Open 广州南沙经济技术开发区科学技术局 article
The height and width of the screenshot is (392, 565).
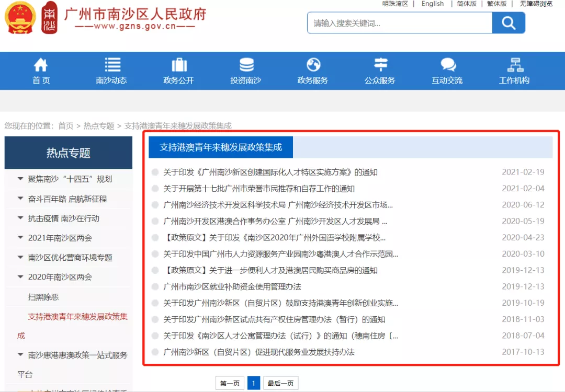tap(278, 205)
